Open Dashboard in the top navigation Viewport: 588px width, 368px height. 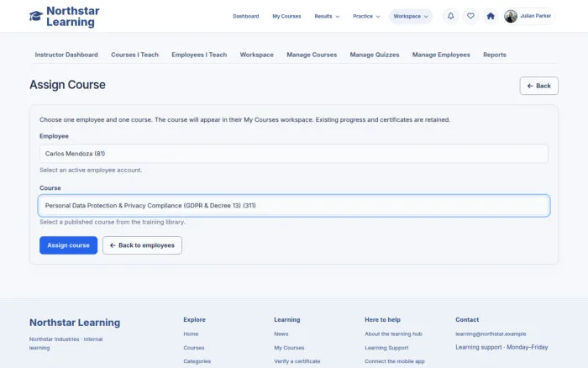click(245, 16)
